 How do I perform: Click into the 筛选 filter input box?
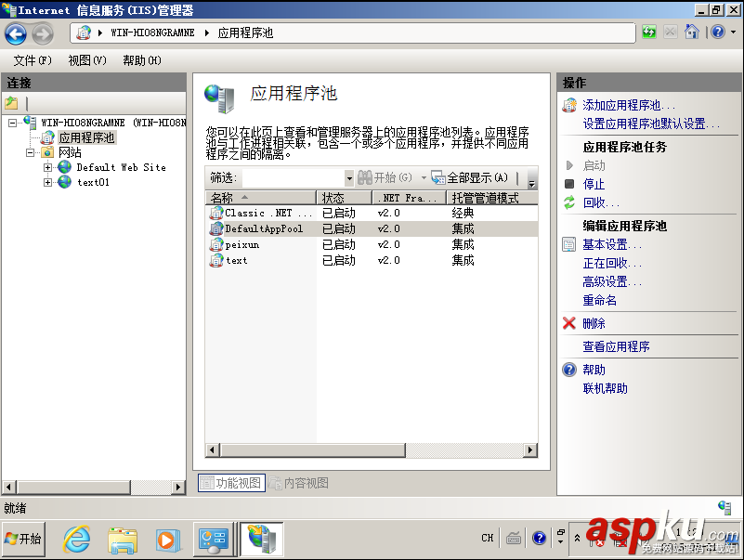[293, 178]
